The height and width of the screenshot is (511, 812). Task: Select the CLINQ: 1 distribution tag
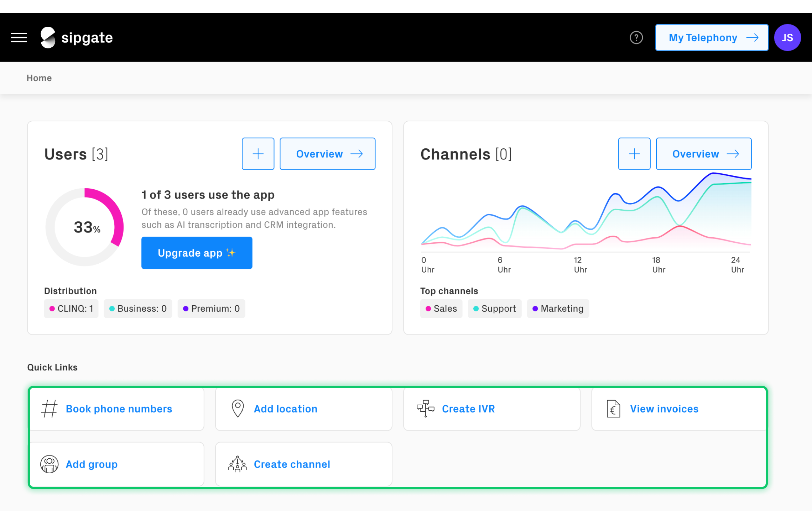tap(71, 309)
